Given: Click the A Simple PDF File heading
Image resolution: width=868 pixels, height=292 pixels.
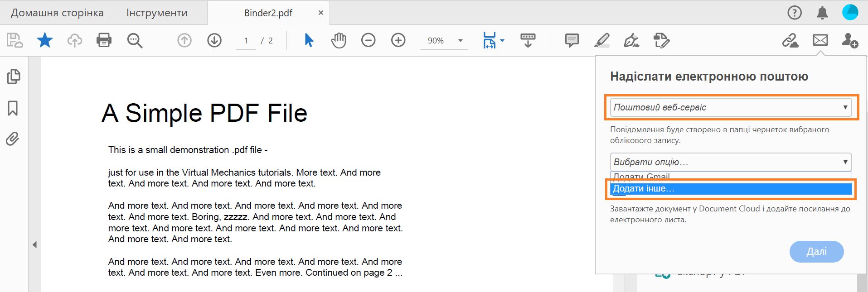Looking at the screenshot, I should (204, 113).
